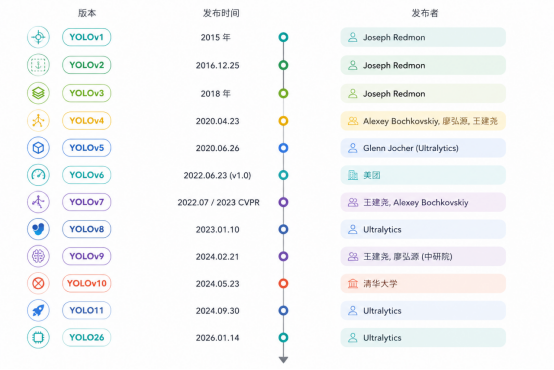Click the date text 2016.12.25
Viewport: 554px width, 370px height.
point(218,65)
